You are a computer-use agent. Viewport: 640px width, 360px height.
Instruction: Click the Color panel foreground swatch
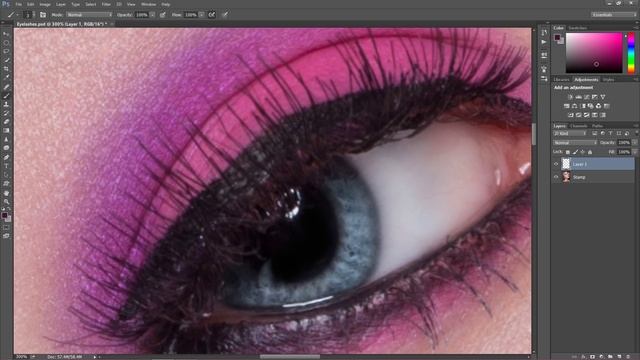tap(557, 37)
